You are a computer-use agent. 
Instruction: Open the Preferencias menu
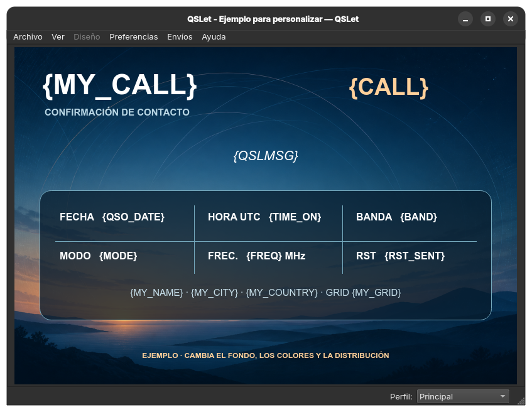click(134, 36)
